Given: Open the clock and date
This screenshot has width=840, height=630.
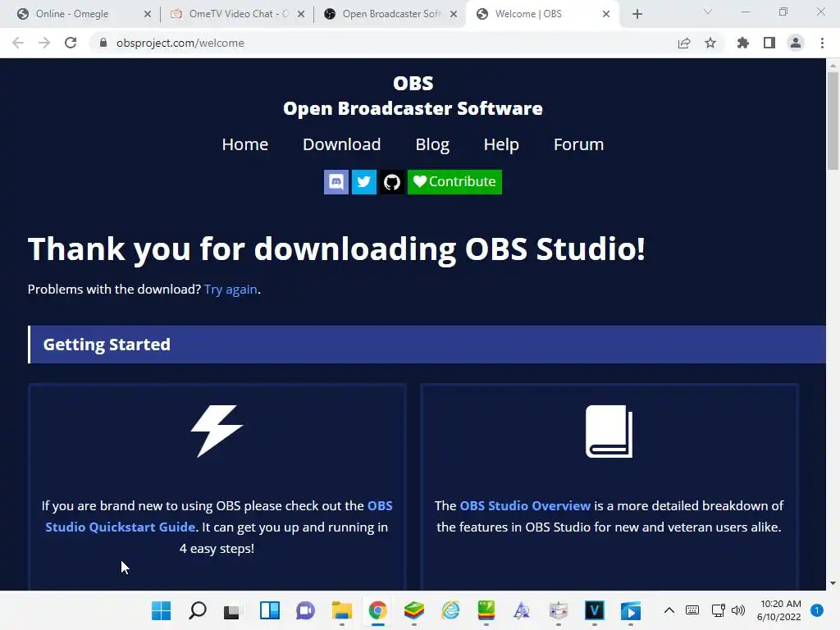Looking at the screenshot, I should pyautogui.click(x=779, y=610).
